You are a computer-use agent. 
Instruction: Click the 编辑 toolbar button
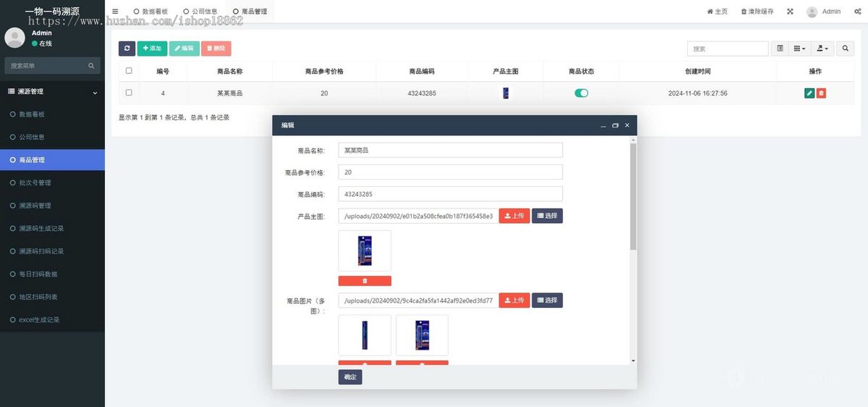click(184, 49)
